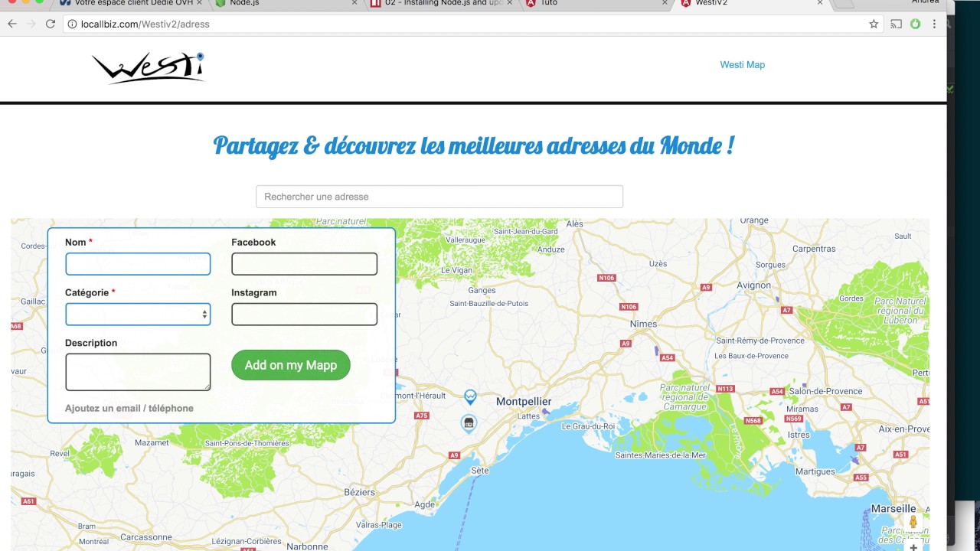This screenshot has height=551, width=980.
Task: Close the Installing Node.js tab
Action: pos(509,3)
